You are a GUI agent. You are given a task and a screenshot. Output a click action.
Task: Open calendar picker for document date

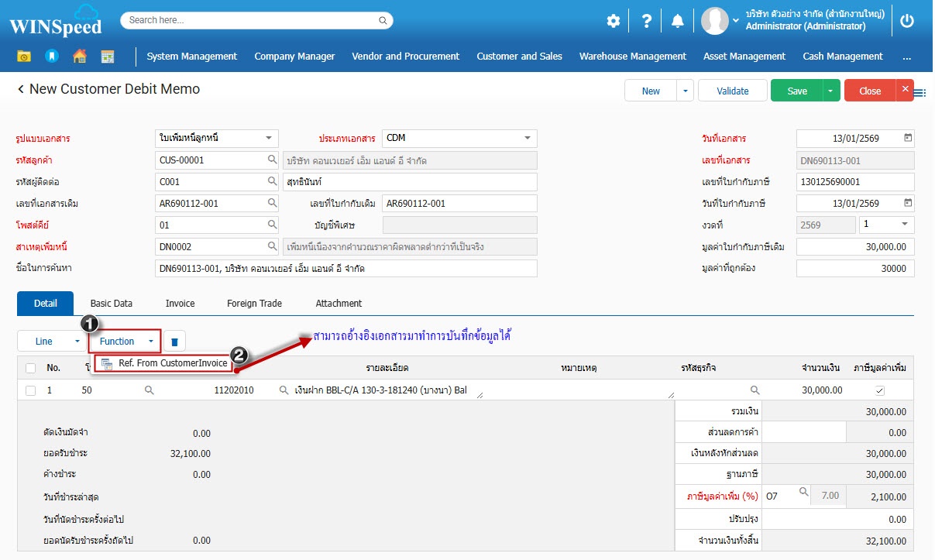click(908, 138)
